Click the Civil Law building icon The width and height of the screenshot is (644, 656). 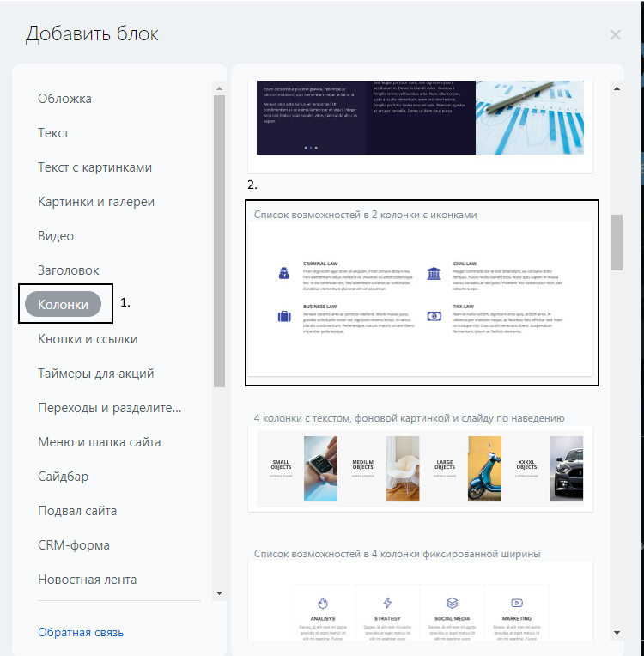[x=434, y=273]
